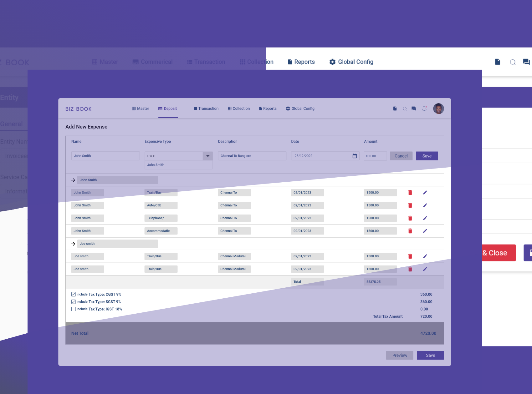Toggle Include Tax Type CGST 9% checkbox
This screenshot has height=394, width=532.
click(x=74, y=295)
